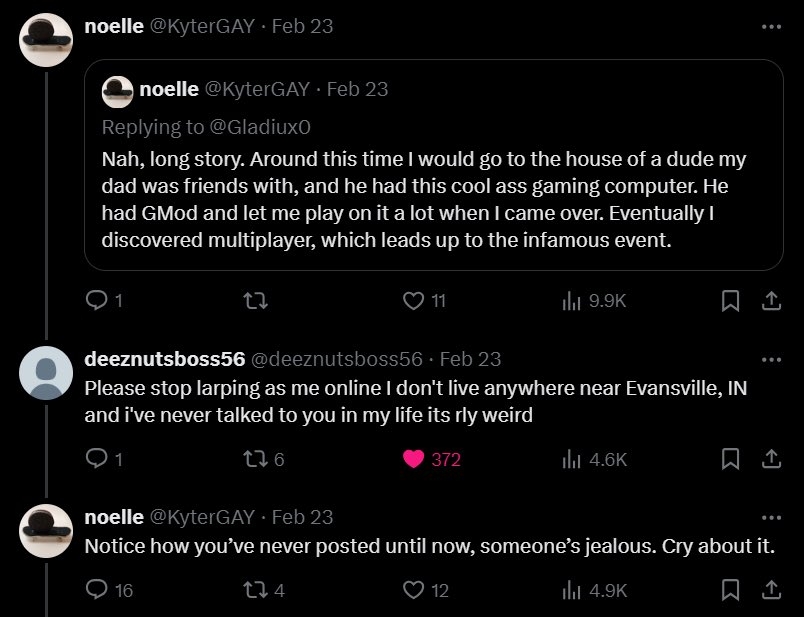This screenshot has height=617, width=804.
Task: Open more options on top tweet
Action: point(770,27)
